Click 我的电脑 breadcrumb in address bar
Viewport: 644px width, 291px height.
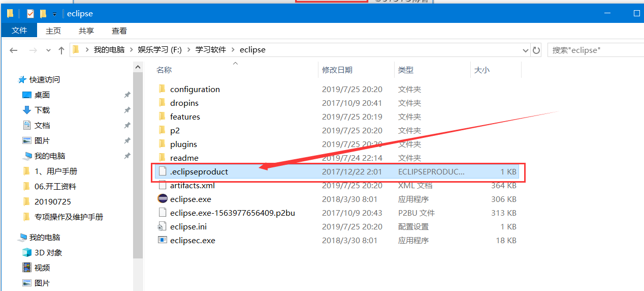(109, 50)
